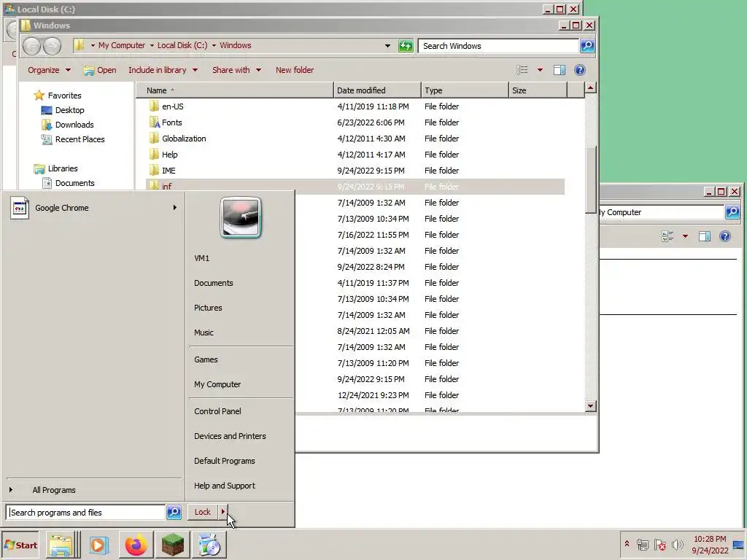Expand Include in library dropdown

coord(163,70)
